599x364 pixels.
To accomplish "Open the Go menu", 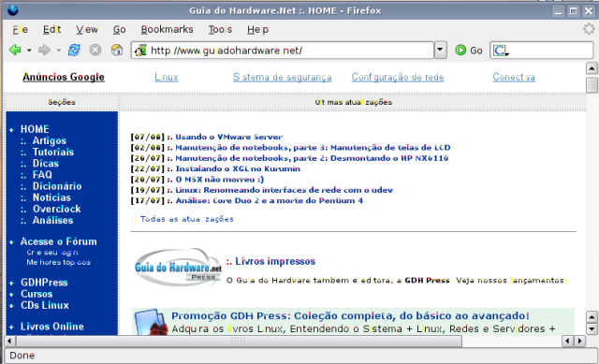I will tap(119, 29).
